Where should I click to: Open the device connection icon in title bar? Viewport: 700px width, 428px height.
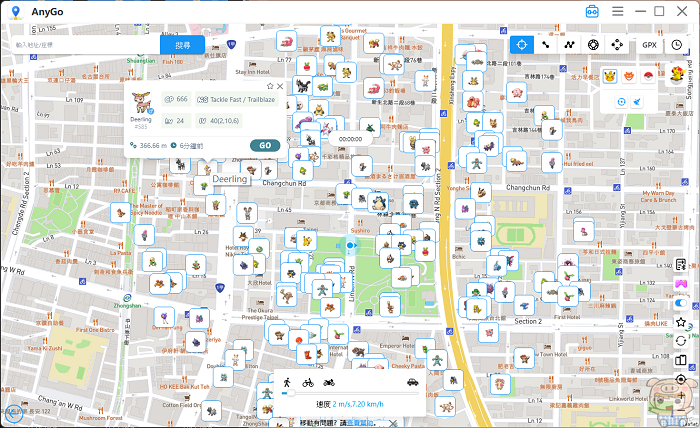[592, 11]
